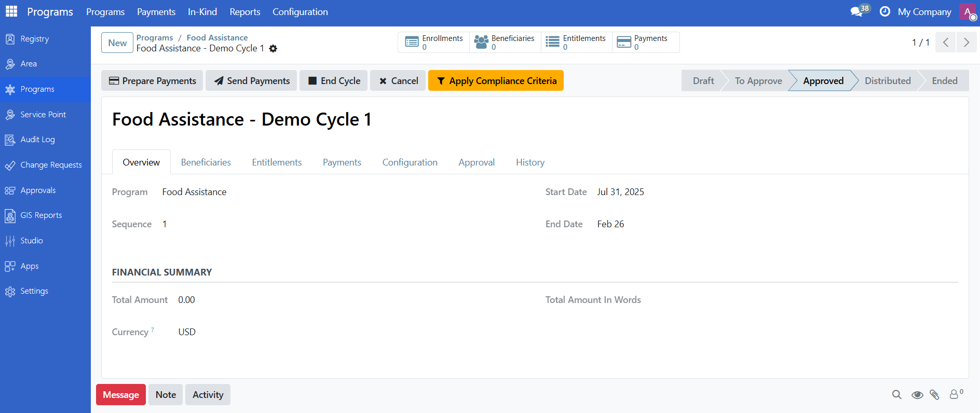Image resolution: width=980 pixels, height=413 pixels.
Task: Open GIS Reports sidebar item
Action: point(45,215)
